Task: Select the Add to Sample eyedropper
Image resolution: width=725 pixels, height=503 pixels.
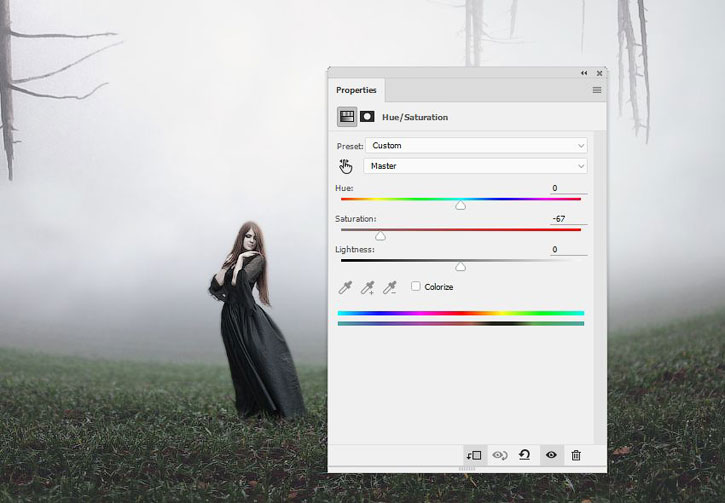Action: pos(368,288)
